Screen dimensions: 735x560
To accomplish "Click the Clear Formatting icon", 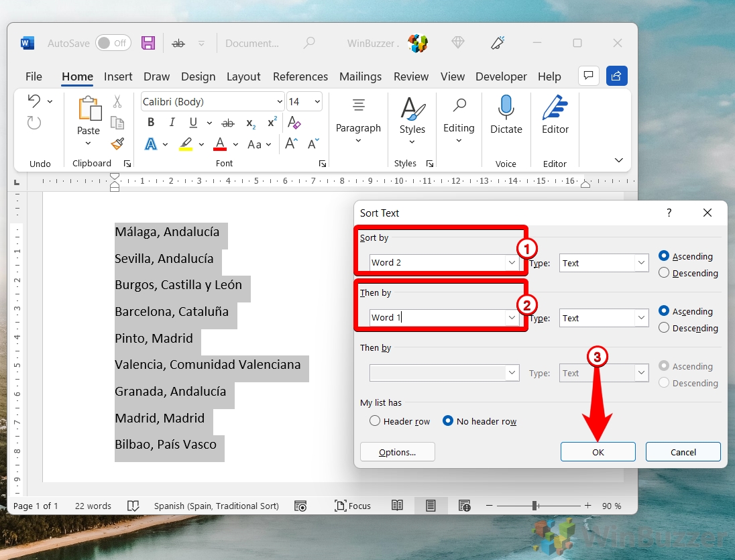I will point(294,123).
